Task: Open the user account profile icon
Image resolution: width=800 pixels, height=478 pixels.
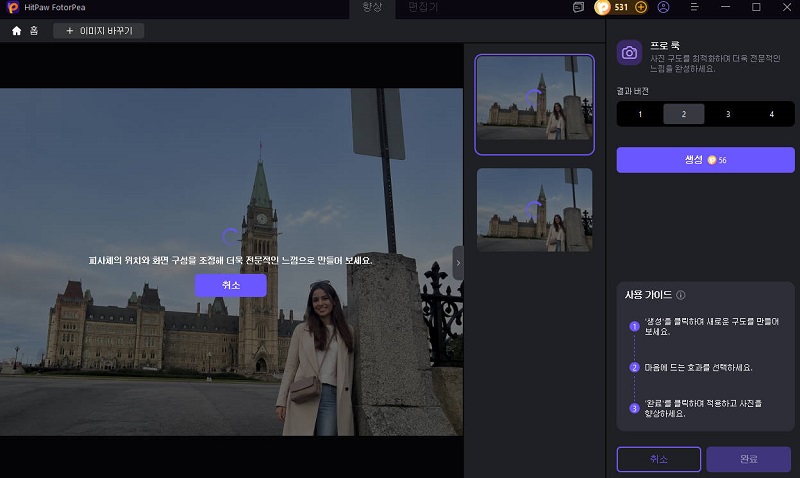Action: [x=663, y=7]
